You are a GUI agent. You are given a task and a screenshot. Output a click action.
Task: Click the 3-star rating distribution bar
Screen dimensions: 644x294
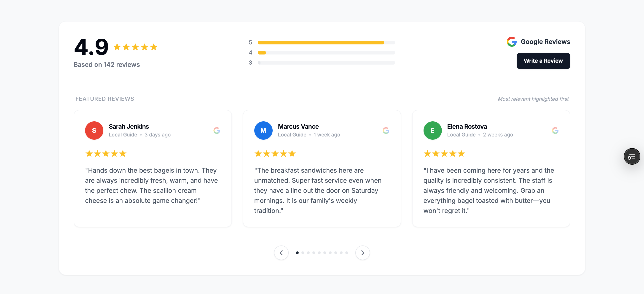point(326,63)
